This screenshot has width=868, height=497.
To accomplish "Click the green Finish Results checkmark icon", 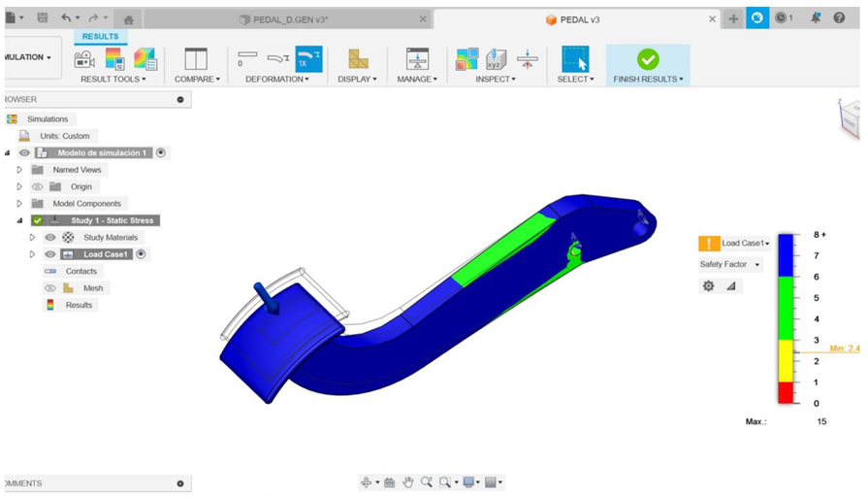I will click(647, 59).
